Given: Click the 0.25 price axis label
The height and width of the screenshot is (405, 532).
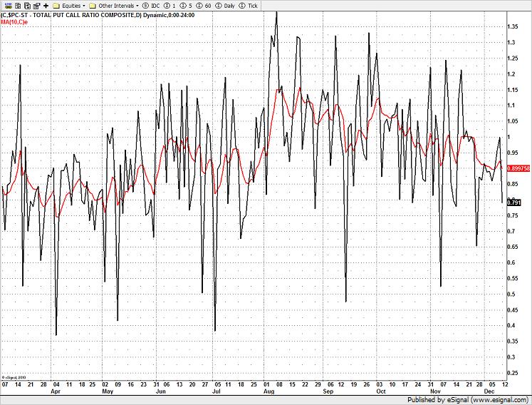Looking at the screenshot, I should [x=513, y=373].
